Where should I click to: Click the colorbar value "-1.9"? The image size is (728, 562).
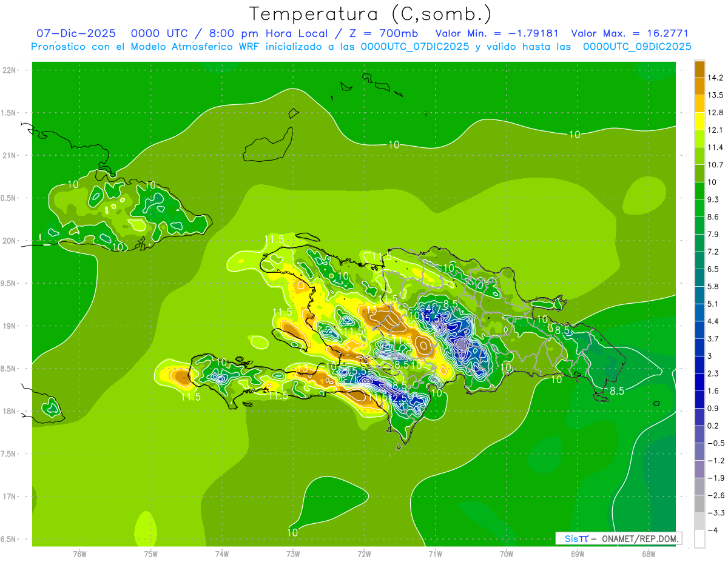(715, 478)
